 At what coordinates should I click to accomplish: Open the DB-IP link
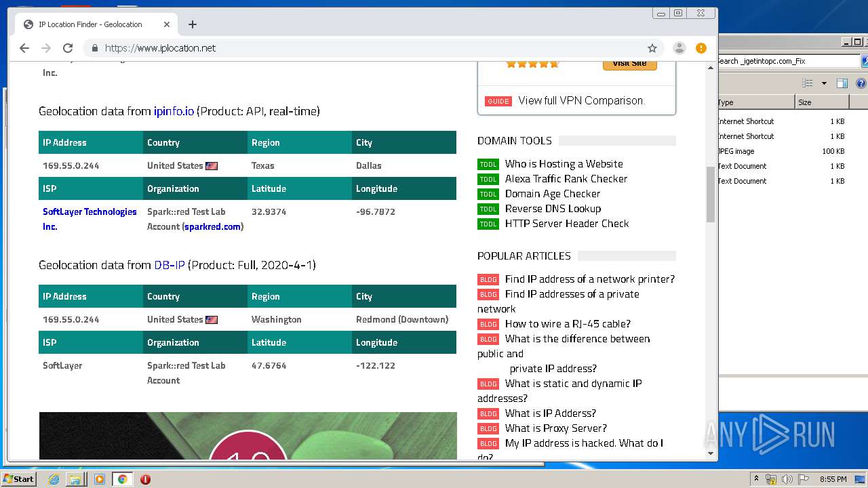[170, 265]
